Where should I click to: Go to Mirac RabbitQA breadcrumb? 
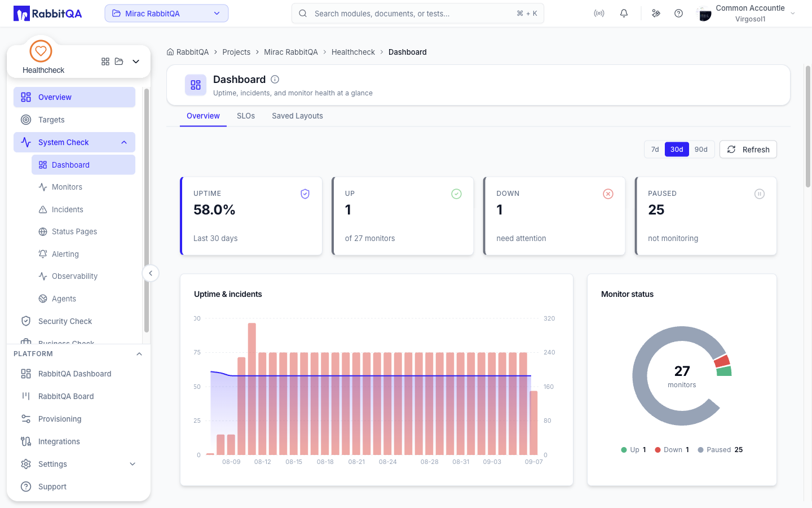pyautogui.click(x=291, y=52)
